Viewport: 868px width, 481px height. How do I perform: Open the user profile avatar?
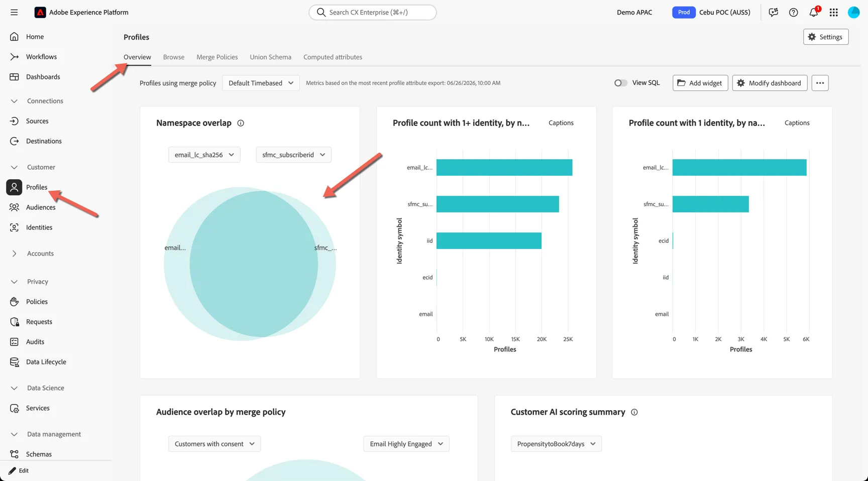(x=854, y=12)
